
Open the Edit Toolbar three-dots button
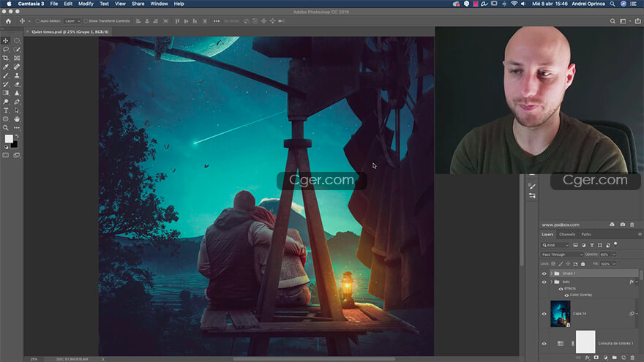pyautogui.click(x=17, y=128)
